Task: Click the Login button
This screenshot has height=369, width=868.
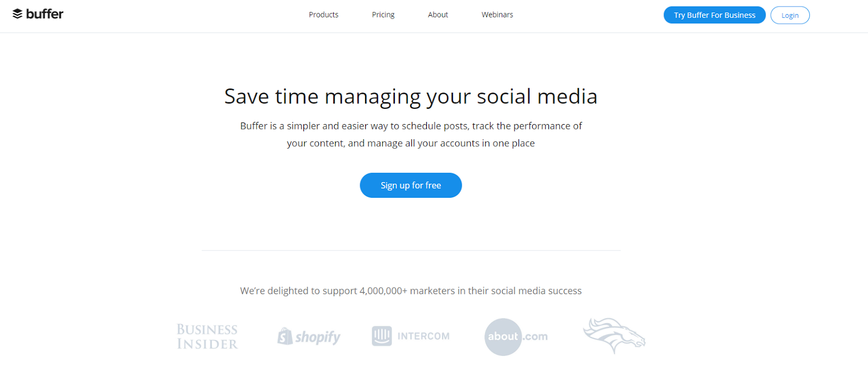Action: click(x=790, y=15)
